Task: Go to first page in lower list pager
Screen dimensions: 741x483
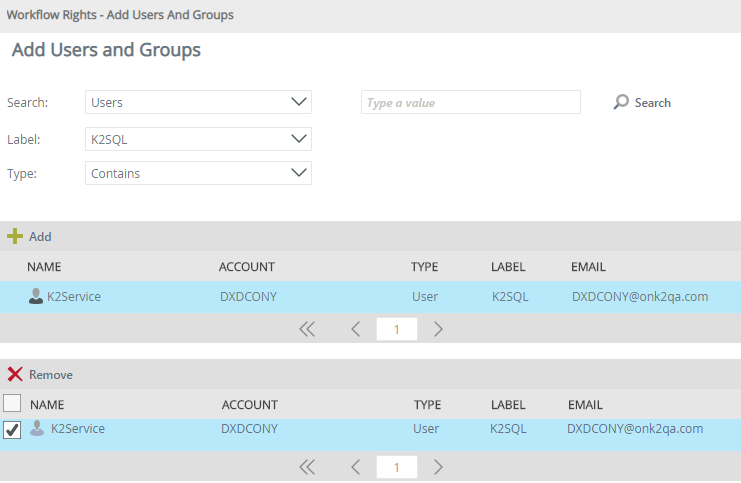Action: (307, 467)
